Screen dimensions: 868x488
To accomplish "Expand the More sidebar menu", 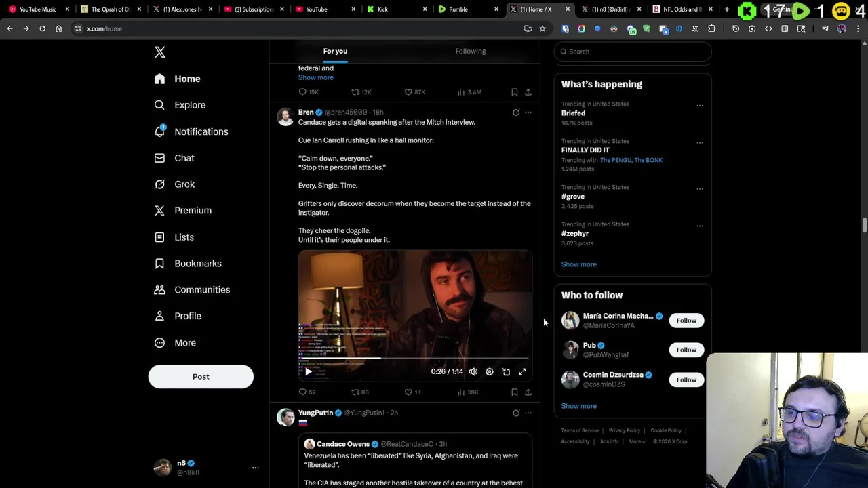I will [x=175, y=342].
